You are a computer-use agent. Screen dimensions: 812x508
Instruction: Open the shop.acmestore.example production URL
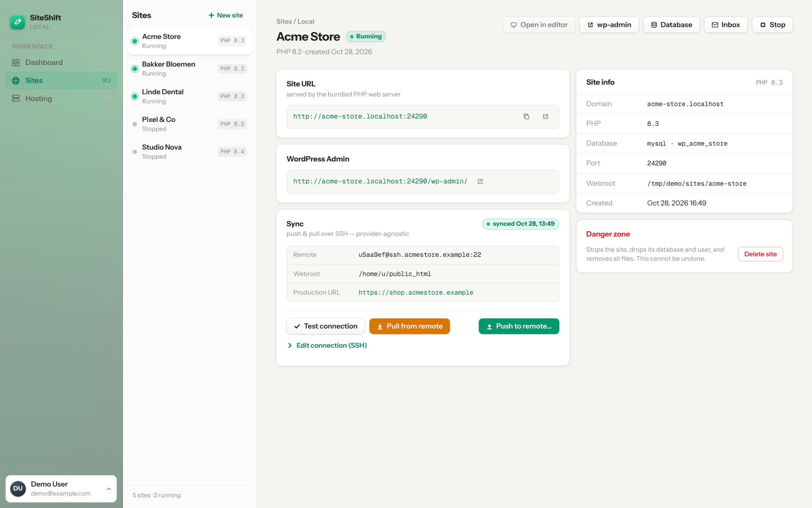click(x=416, y=293)
